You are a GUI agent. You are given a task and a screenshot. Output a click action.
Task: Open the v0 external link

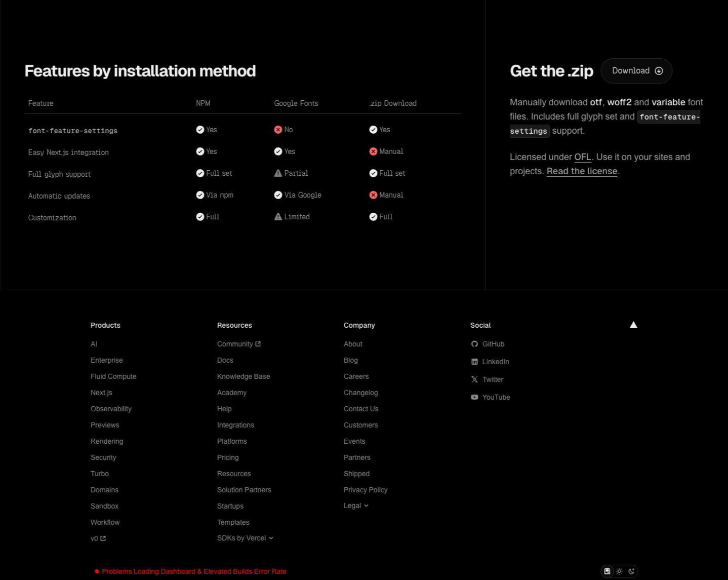(x=98, y=538)
